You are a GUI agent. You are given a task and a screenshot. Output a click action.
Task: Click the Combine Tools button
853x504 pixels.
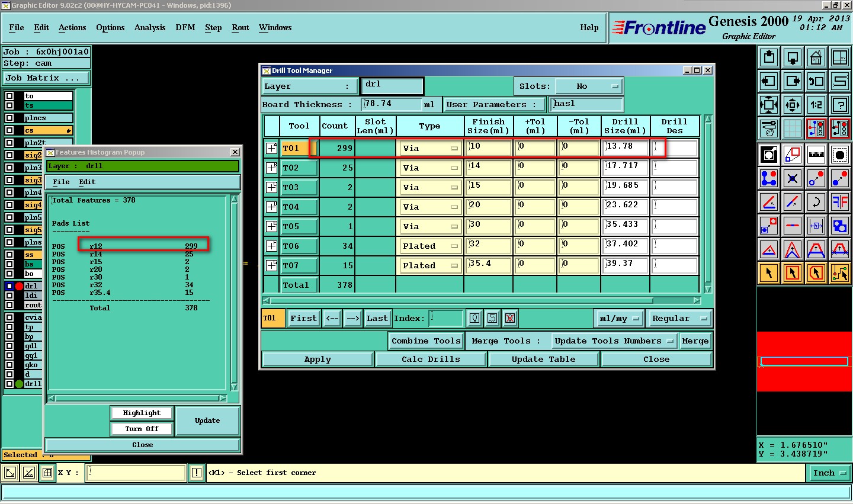pos(426,341)
